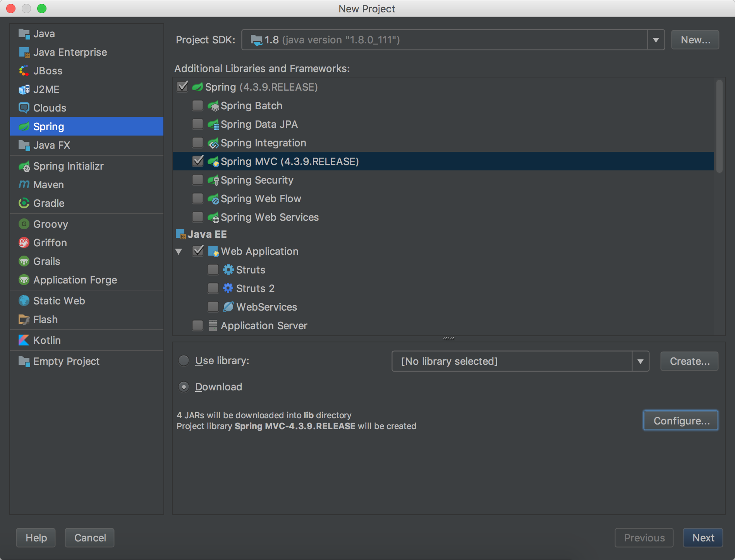The image size is (735, 560).
Task: Select the Griffon red icon
Action: pyautogui.click(x=24, y=243)
